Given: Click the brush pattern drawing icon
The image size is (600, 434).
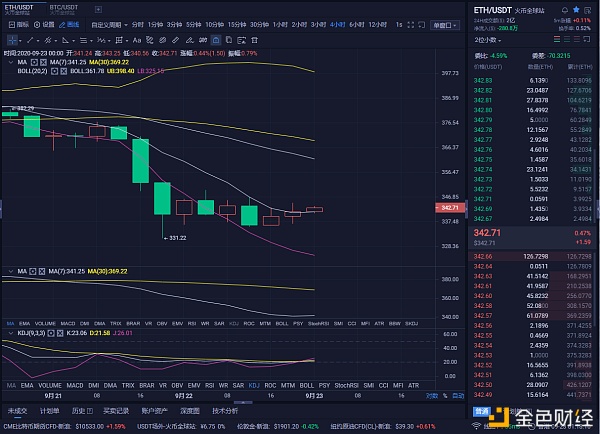Looking at the screenshot, I should point(150,40).
